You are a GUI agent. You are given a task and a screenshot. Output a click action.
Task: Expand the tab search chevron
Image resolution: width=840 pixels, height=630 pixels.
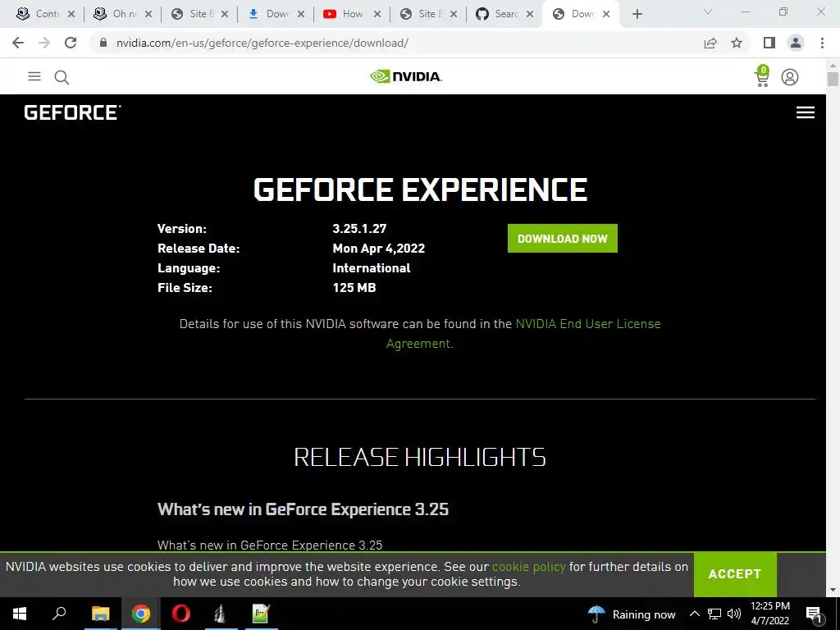click(708, 11)
